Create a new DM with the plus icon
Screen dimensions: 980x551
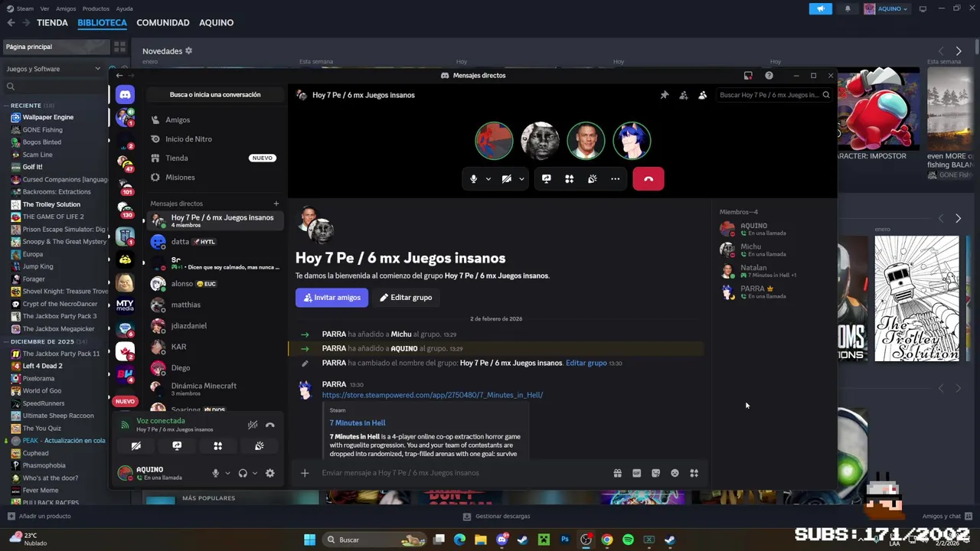276,204
